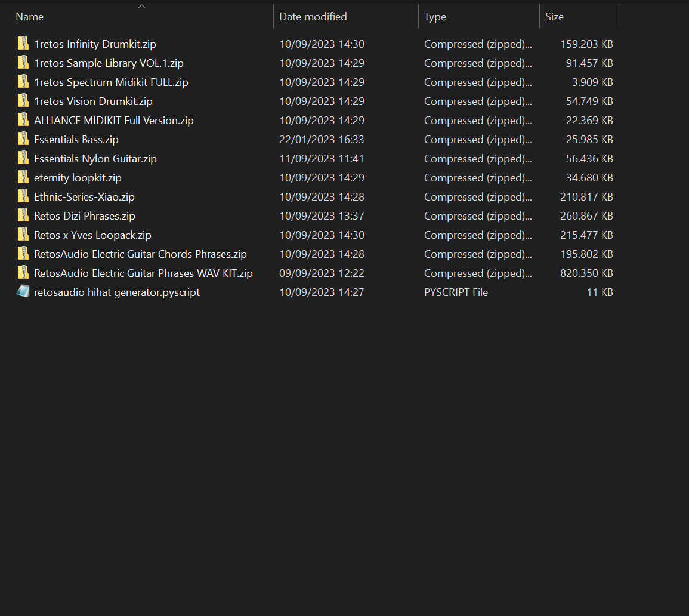Screen dimensions: 689x616
Task: Click the 820.350 KB size entry
Action: [586, 273]
